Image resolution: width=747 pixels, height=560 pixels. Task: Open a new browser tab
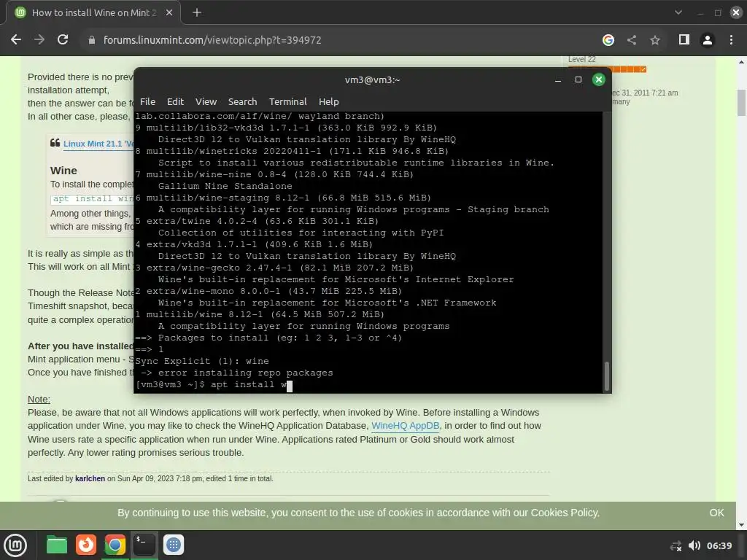coord(197,13)
